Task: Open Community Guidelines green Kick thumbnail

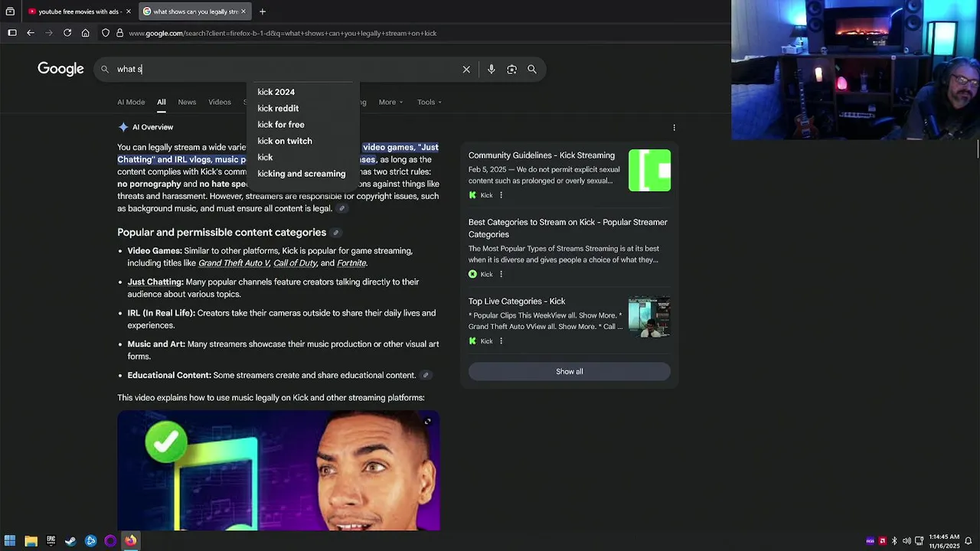Action: (x=649, y=170)
